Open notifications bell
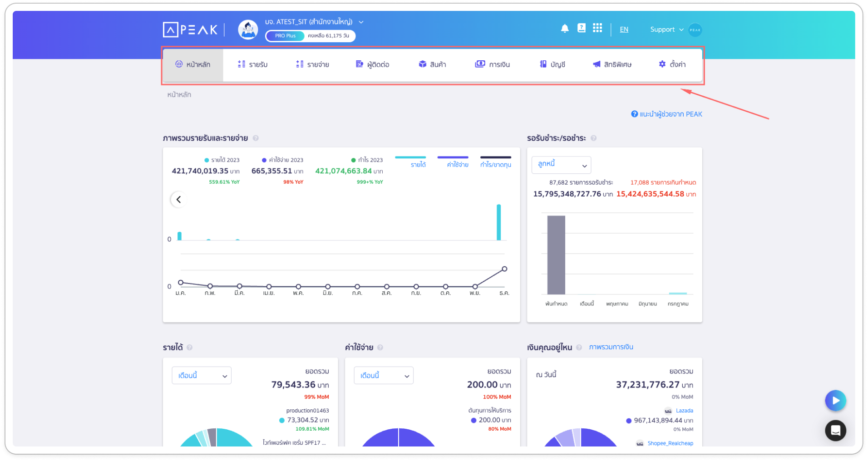 (x=565, y=29)
